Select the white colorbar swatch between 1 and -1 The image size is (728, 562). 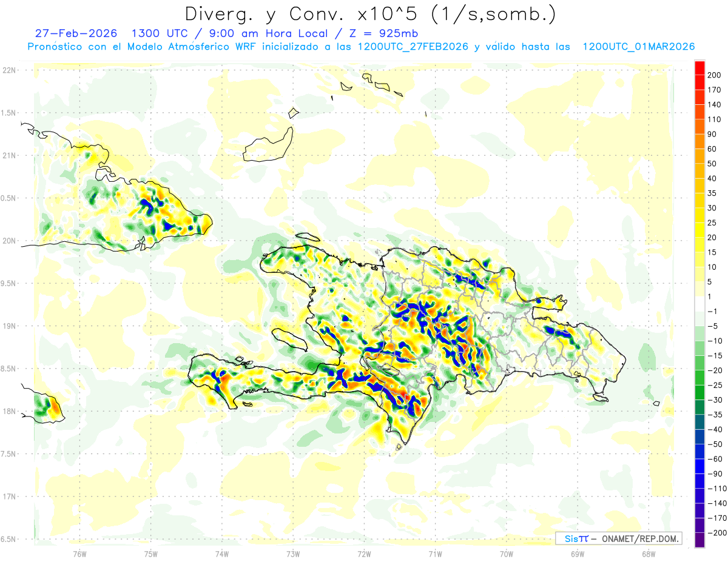point(699,303)
